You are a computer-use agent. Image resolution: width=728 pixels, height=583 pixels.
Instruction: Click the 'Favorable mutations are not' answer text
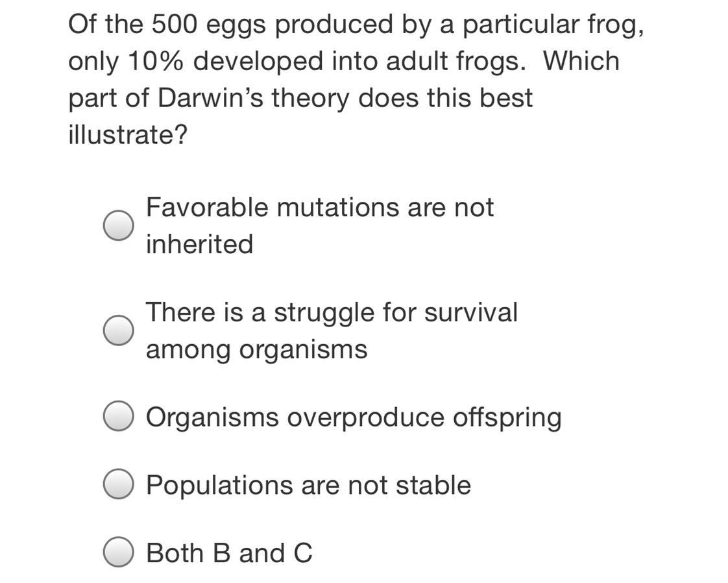click(320, 207)
